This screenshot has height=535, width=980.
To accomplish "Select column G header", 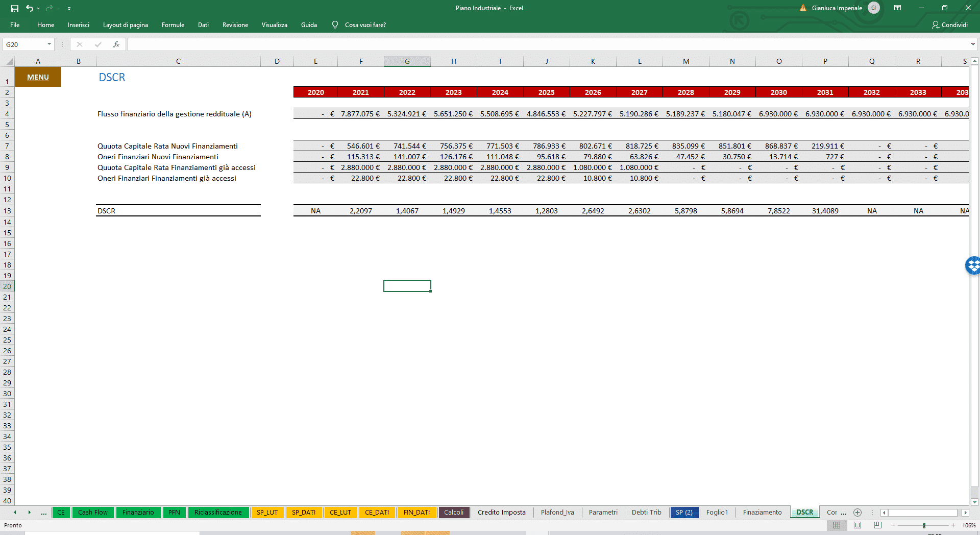I will point(407,61).
